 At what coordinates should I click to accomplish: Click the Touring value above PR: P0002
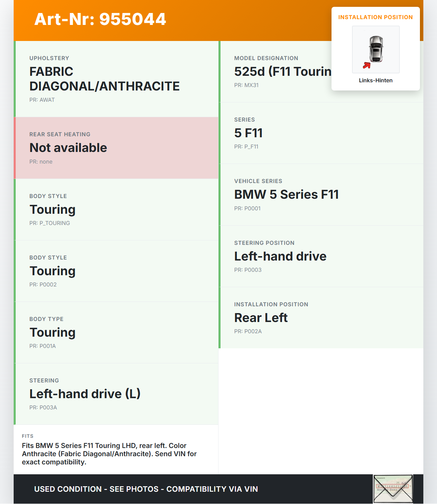point(53,271)
